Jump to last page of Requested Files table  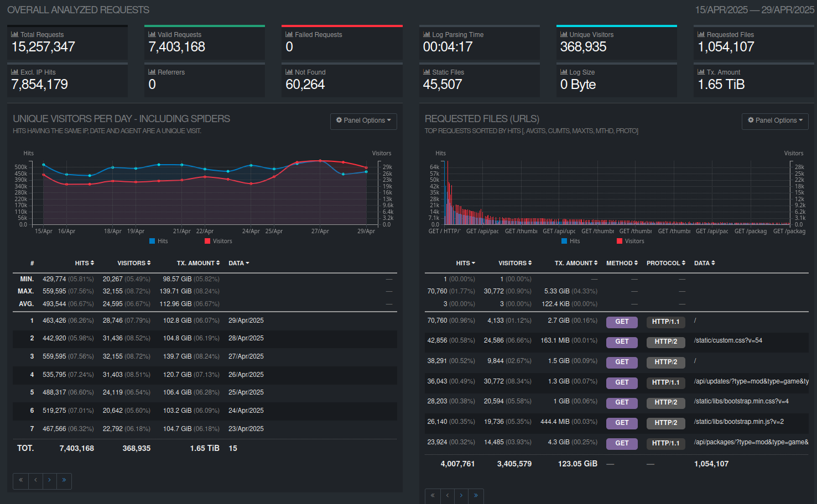coord(476,496)
